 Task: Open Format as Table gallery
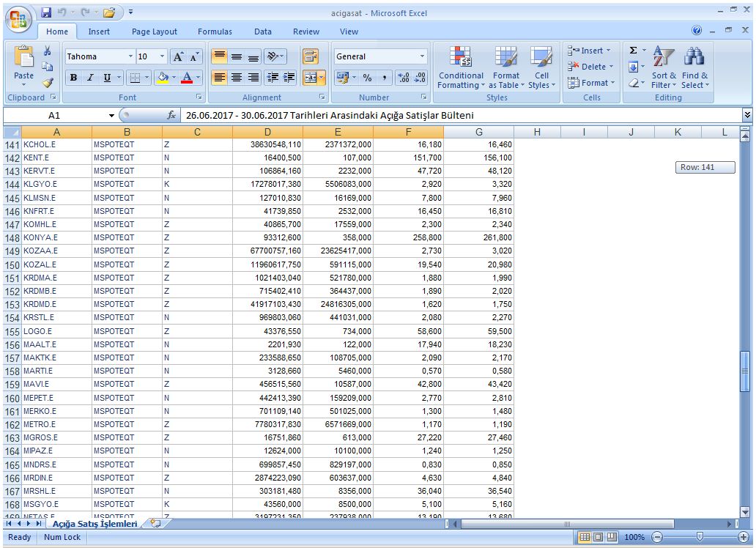505,67
